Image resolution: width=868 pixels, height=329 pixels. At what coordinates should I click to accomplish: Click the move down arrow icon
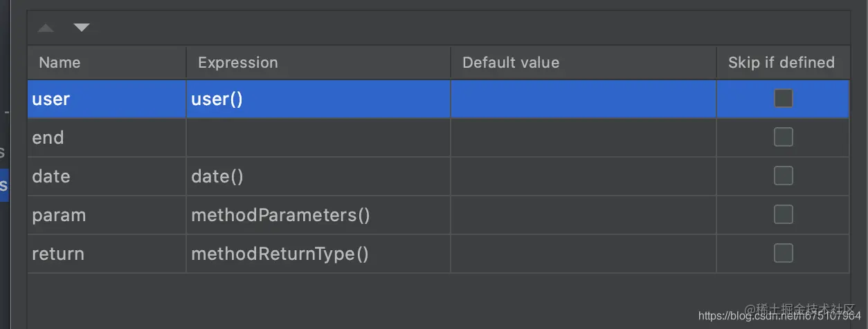click(x=82, y=28)
